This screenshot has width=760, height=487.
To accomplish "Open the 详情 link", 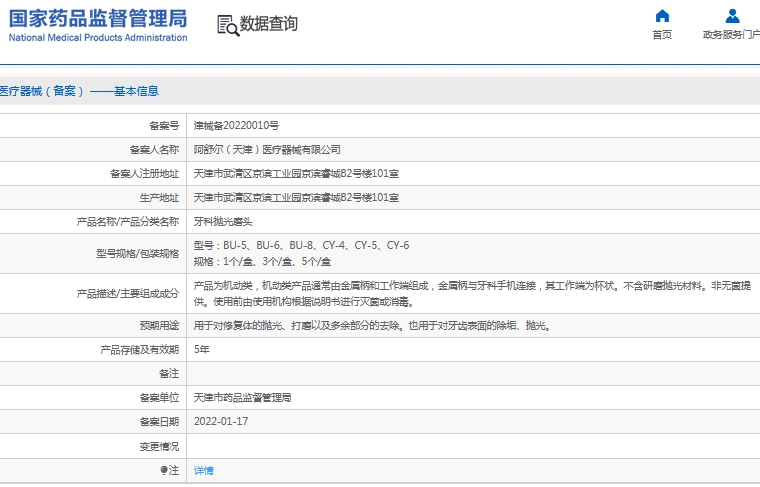I will pyautogui.click(x=204, y=470).
